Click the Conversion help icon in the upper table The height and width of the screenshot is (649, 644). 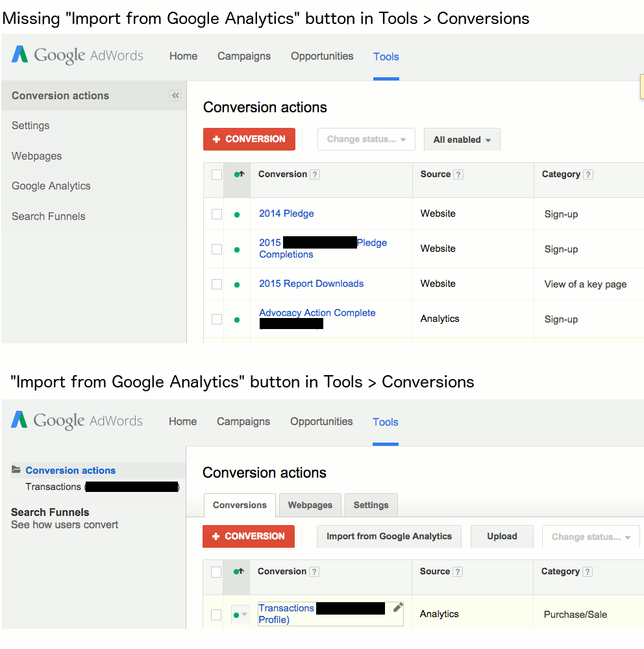[315, 175]
